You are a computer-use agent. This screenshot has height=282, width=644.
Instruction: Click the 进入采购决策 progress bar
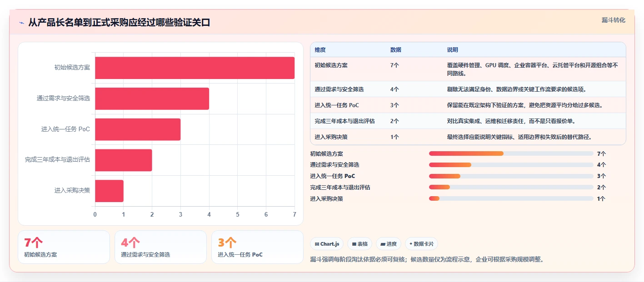(511, 198)
